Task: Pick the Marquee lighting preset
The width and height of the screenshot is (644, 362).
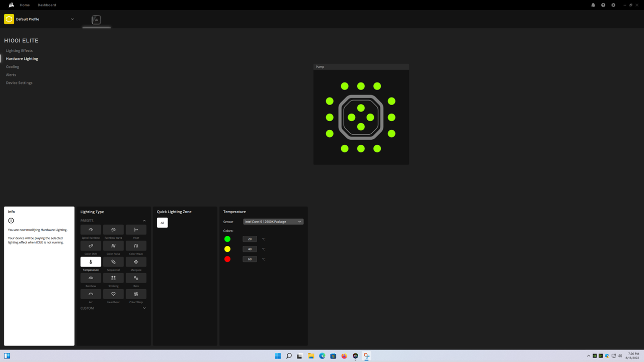Action: point(136,262)
